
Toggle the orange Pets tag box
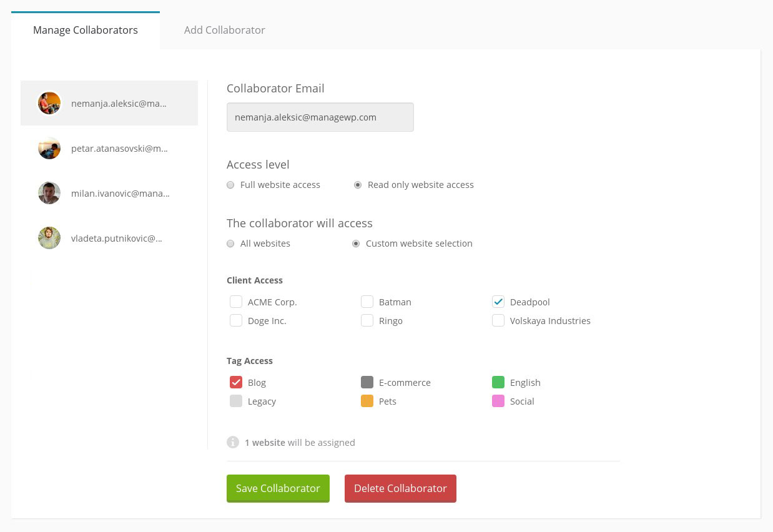367,401
